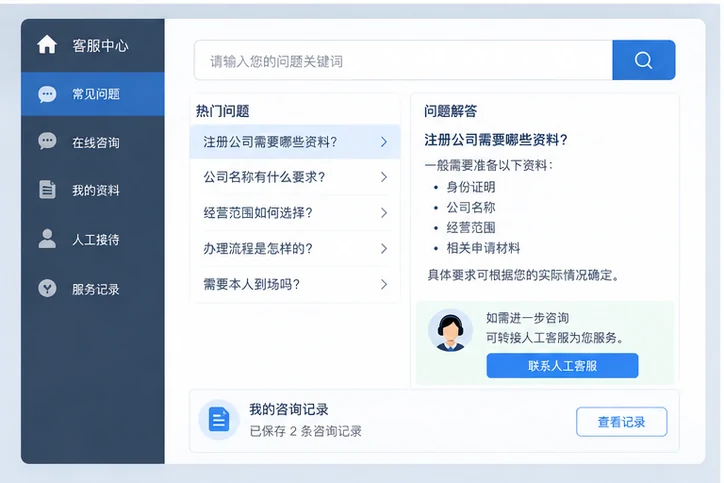Expand chevron for 注册公司需要哪些资料?
This screenshot has width=724, height=483.
tap(384, 142)
